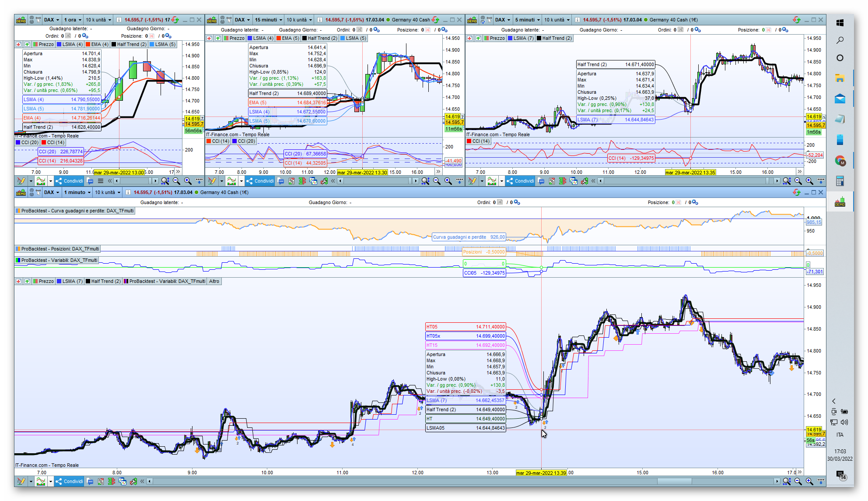The image size is (868, 501).
Task: Click red-green refresh arrows in 5-minute chart header
Action: 796,20
